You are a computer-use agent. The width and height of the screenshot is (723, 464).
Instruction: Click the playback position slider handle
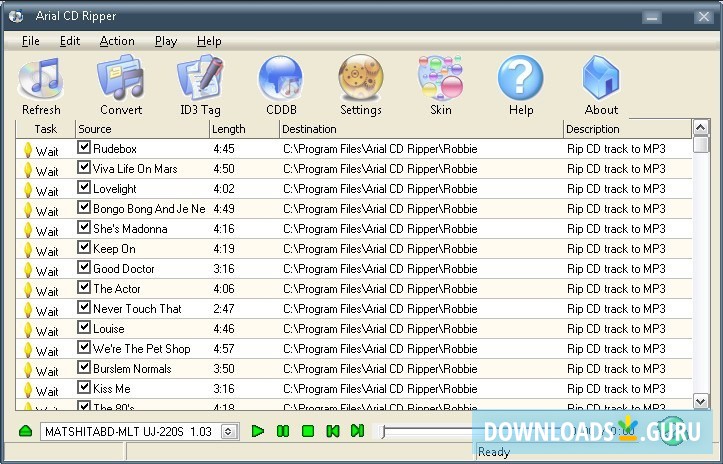tap(382, 432)
